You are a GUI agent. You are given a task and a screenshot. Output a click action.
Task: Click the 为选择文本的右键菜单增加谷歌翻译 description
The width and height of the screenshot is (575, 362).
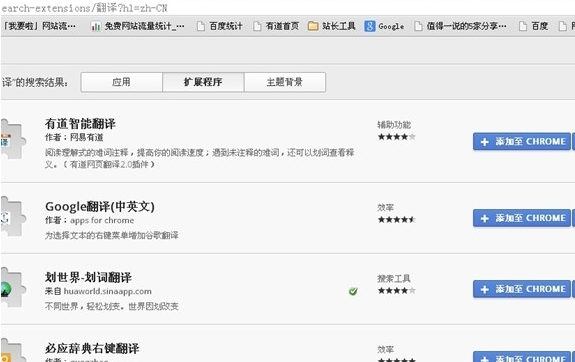click(x=111, y=235)
